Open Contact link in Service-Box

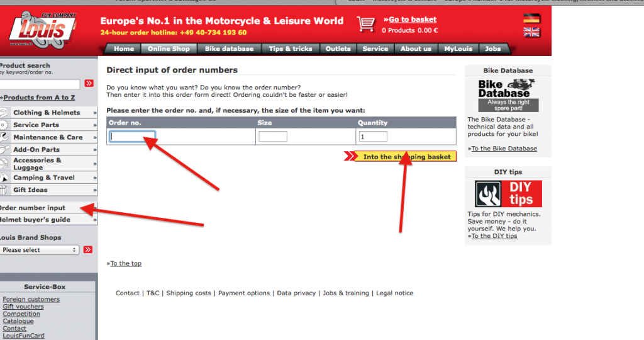(14, 329)
